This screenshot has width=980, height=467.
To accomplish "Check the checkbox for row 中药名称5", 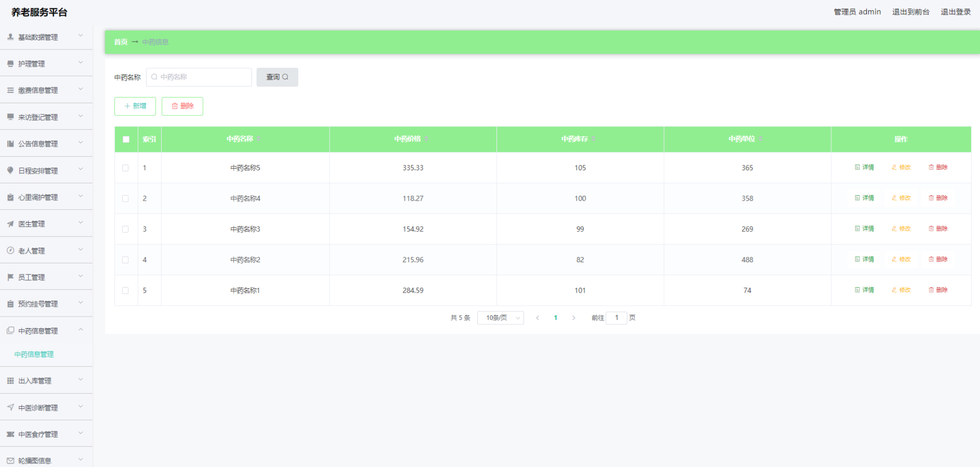I will coord(125,168).
